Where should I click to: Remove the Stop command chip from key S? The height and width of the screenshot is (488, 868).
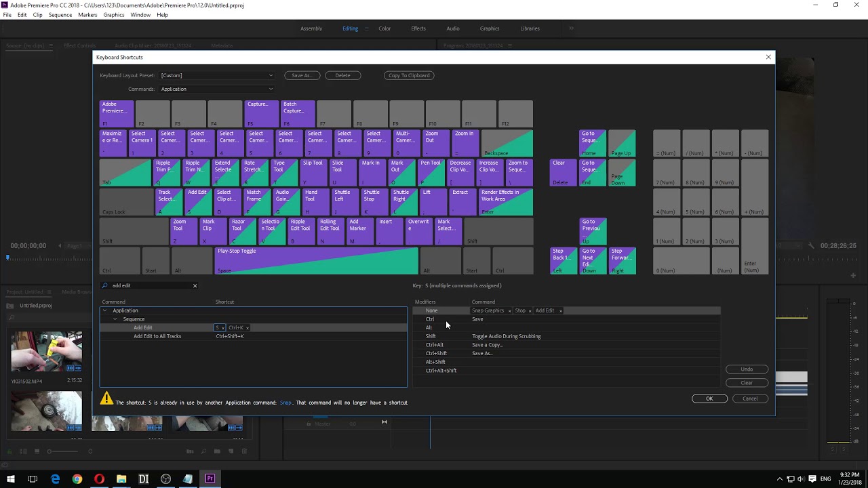tap(530, 311)
